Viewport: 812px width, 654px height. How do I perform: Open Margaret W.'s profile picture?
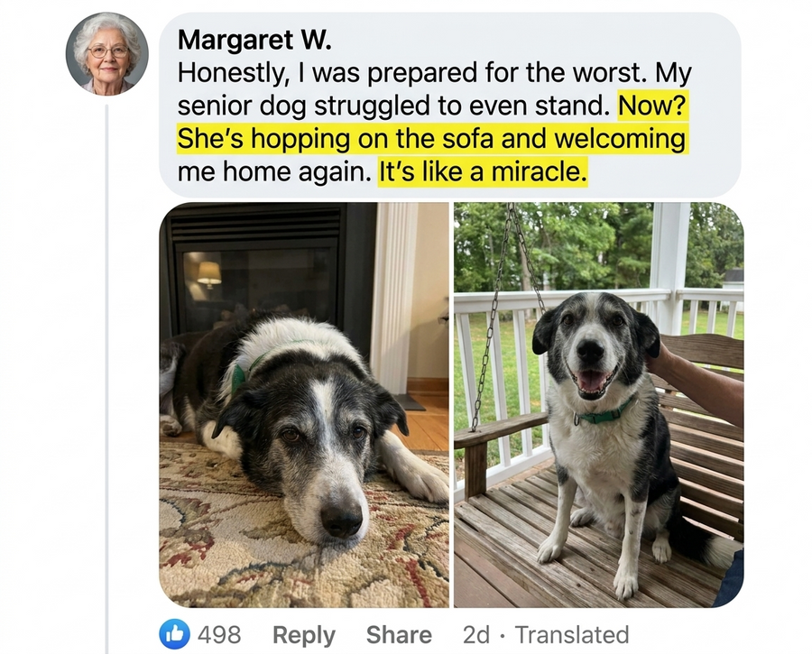107,54
